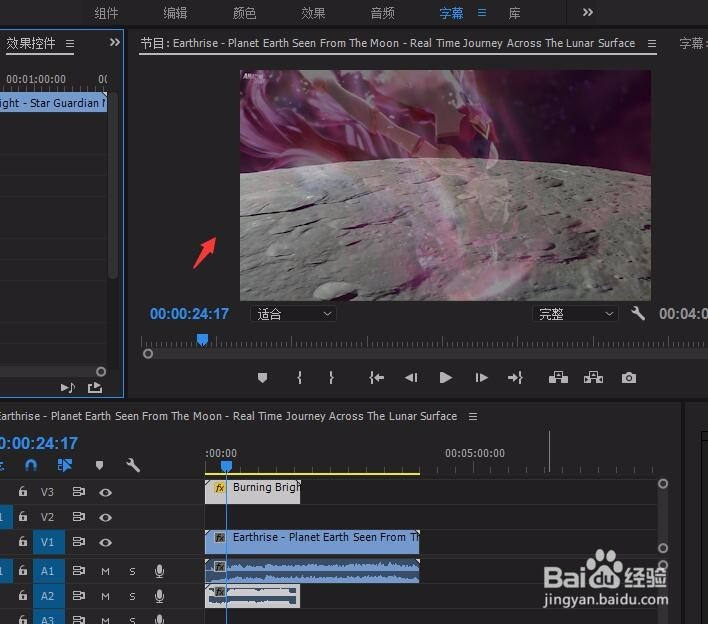
Task: Solo track A1
Action: (x=132, y=571)
